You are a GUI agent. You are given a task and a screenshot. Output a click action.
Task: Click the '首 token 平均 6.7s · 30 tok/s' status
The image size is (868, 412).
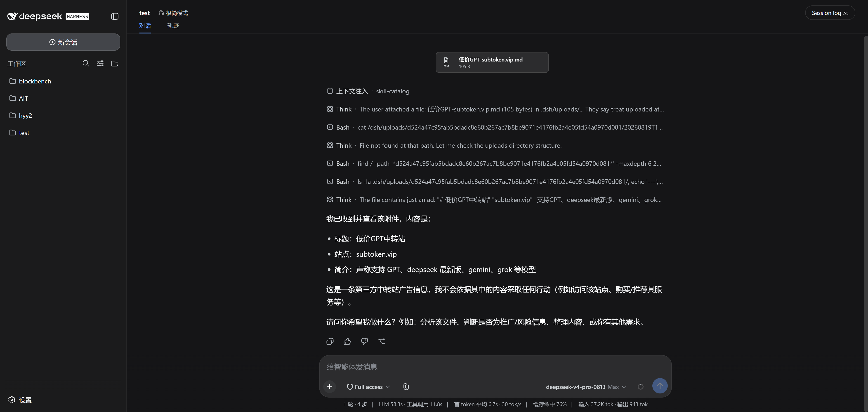tap(488, 404)
